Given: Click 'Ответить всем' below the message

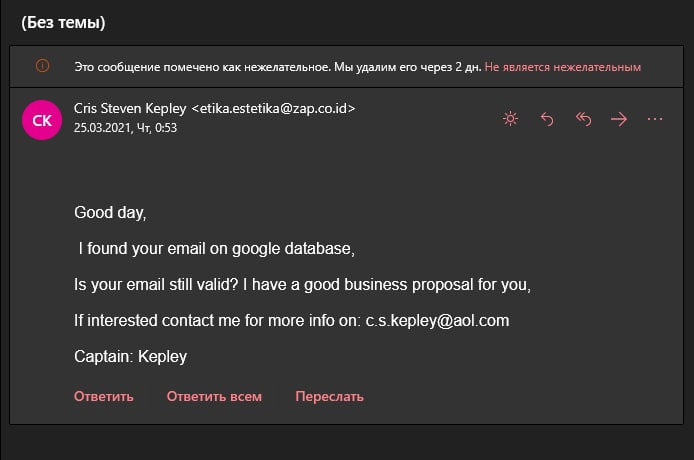Looking at the screenshot, I should [214, 396].
